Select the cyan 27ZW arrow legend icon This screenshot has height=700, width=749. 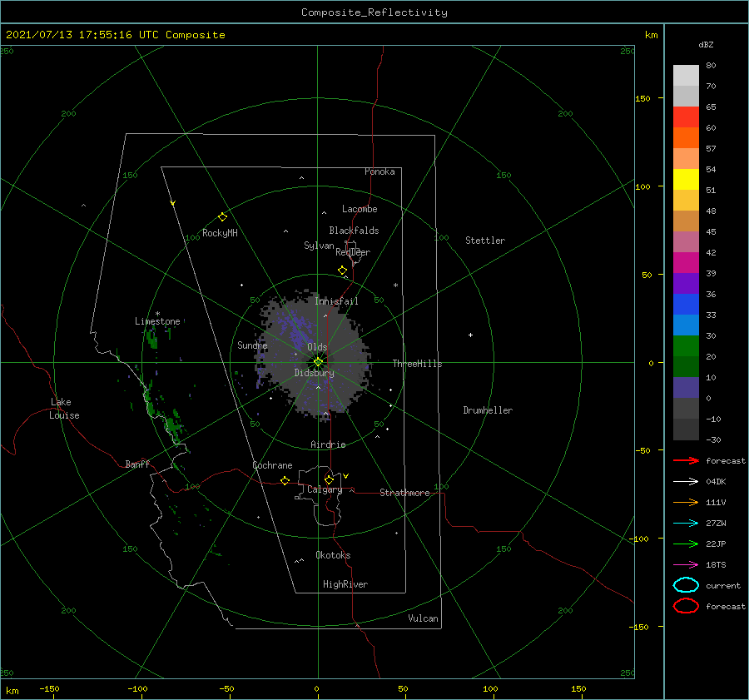point(686,524)
